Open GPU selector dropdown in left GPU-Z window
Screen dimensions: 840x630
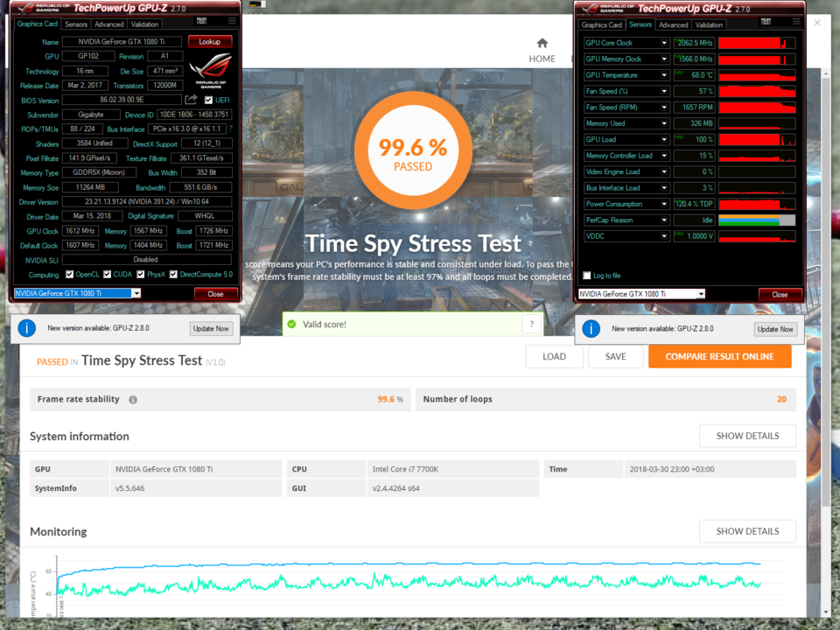click(136, 293)
